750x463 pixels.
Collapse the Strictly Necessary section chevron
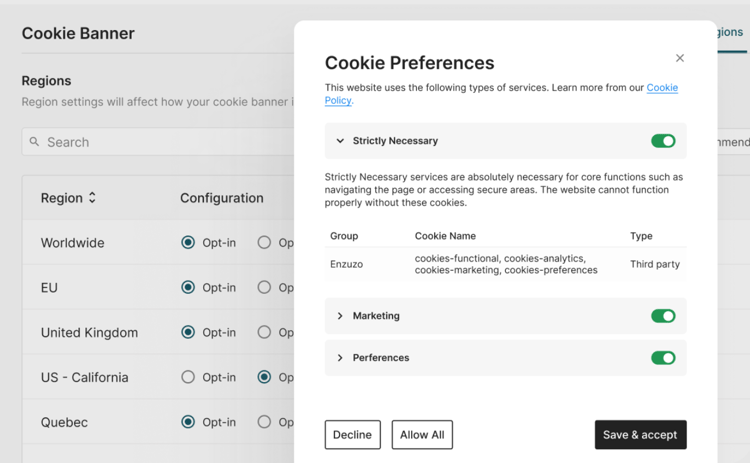pyautogui.click(x=340, y=141)
